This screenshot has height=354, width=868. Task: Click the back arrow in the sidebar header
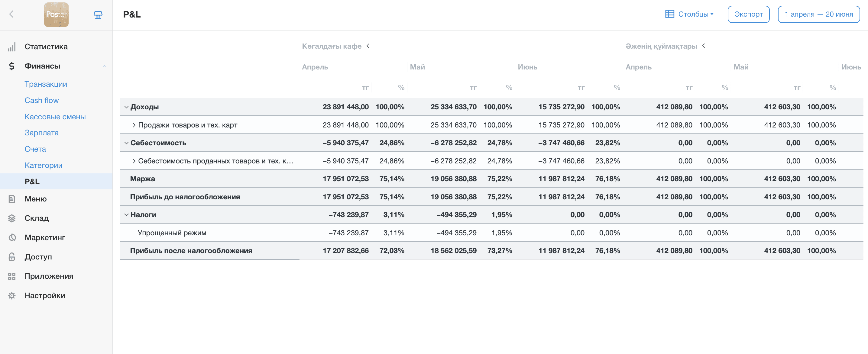tap(11, 14)
